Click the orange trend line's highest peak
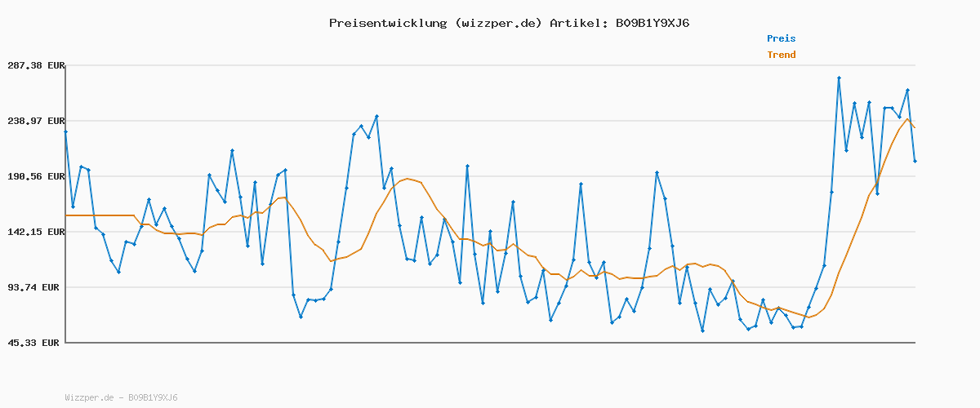 tap(907, 119)
